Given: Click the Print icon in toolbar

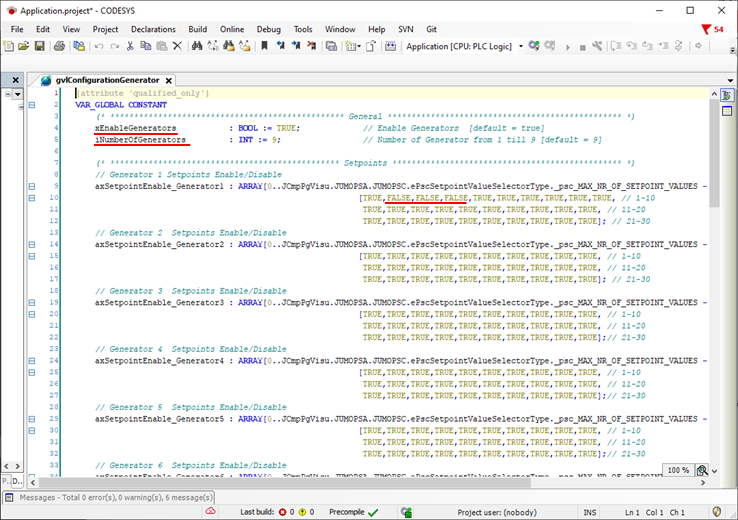Looking at the screenshot, I should [59, 46].
